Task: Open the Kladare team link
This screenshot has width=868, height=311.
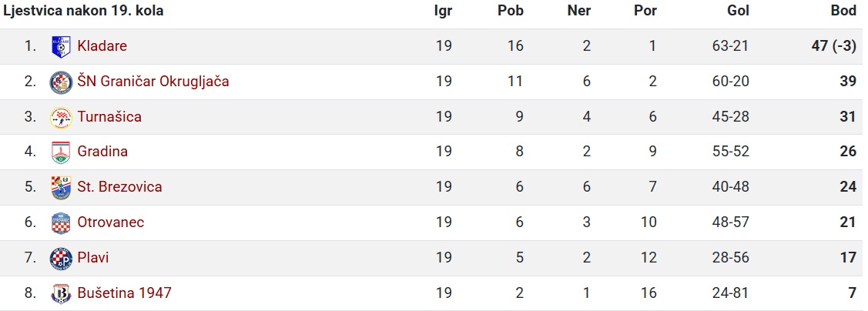Action: [102, 46]
